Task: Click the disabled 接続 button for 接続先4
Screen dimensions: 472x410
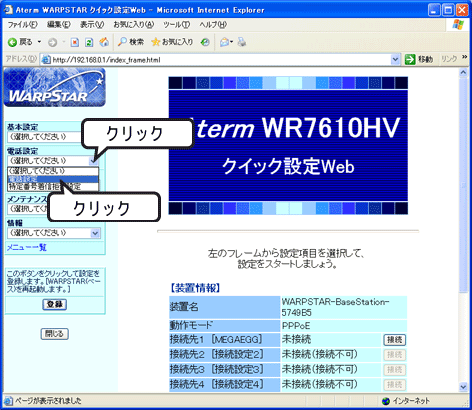Action: [x=395, y=385]
